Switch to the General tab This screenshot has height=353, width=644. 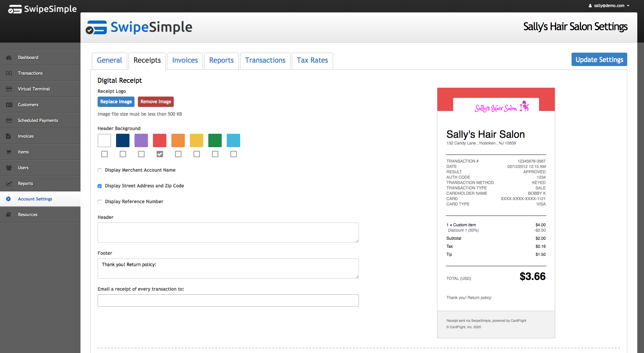pyautogui.click(x=109, y=61)
